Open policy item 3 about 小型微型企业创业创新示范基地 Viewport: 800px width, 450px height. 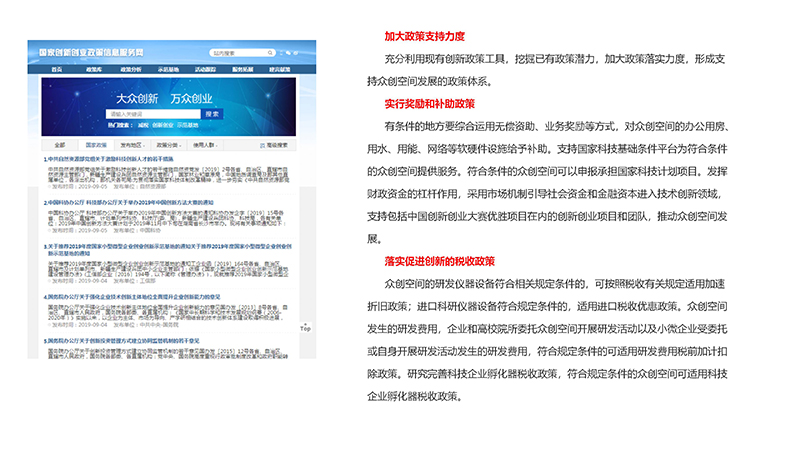(x=168, y=250)
